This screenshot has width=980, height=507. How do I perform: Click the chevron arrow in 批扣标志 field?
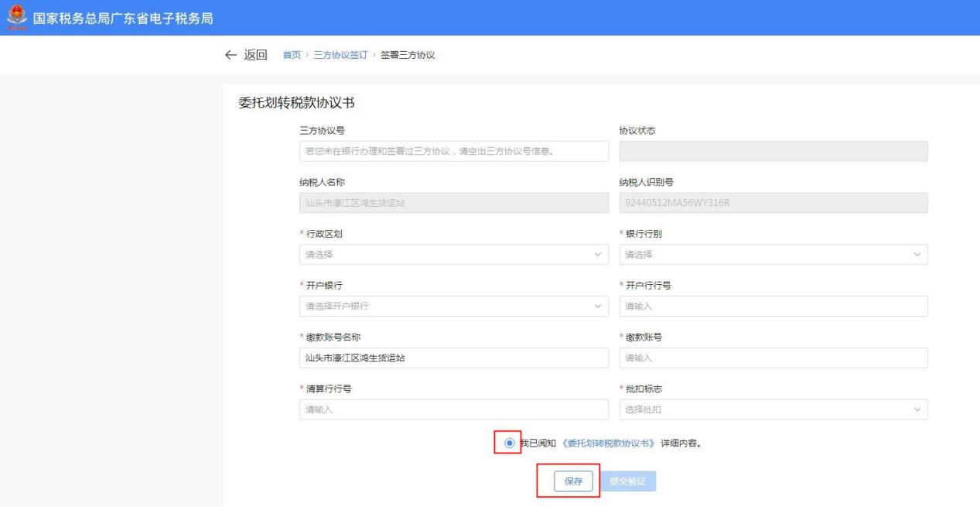917,409
